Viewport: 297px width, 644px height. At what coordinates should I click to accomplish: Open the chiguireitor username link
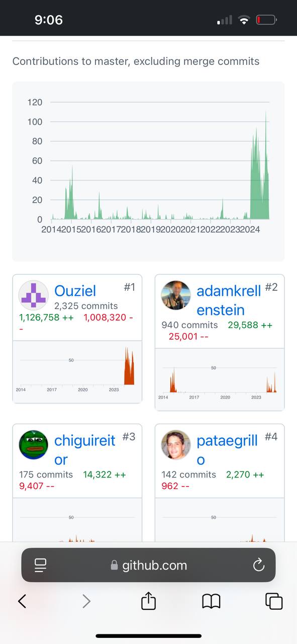click(84, 450)
